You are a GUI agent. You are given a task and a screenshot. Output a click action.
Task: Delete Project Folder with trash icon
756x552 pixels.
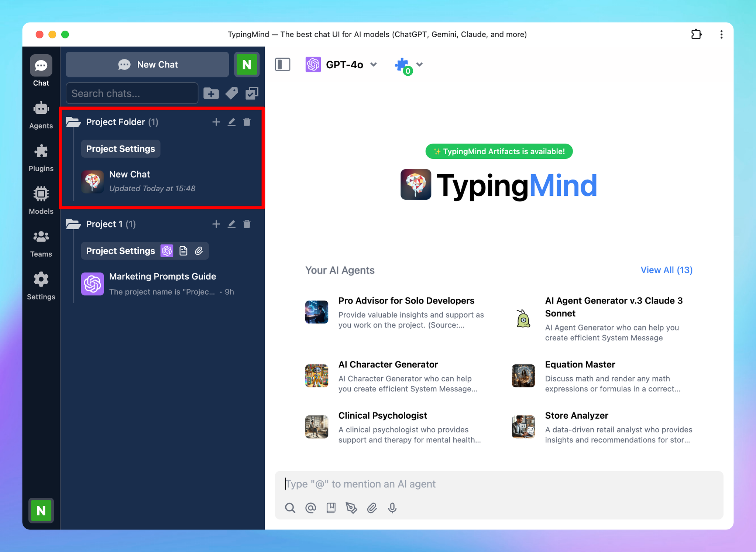coord(247,122)
